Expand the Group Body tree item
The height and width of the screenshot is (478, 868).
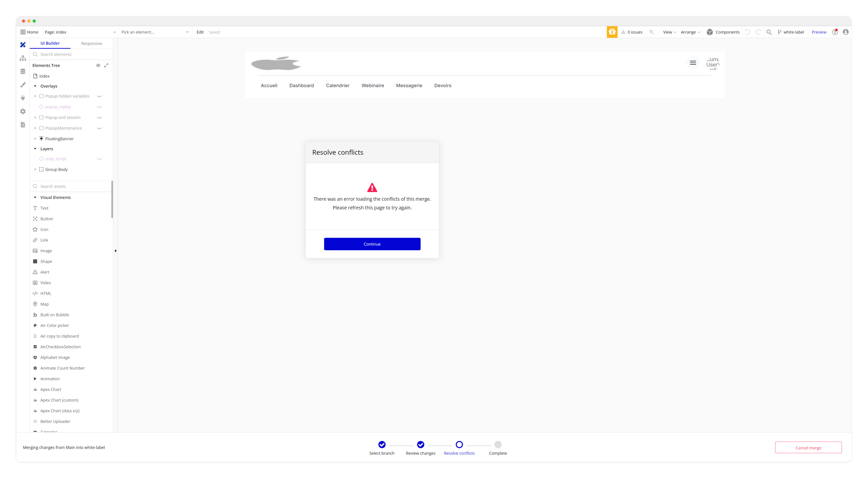tap(35, 169)
